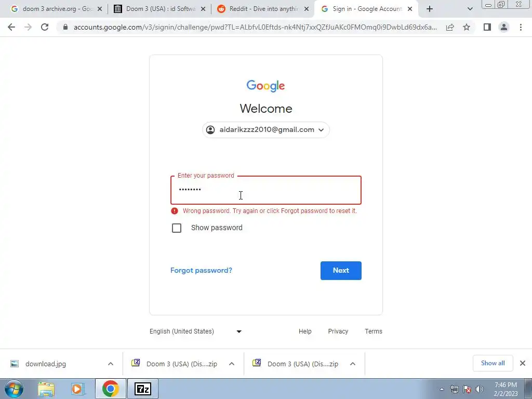Image resolution: width=532 pixels, height=399 pixels.
Task: Click Show all downloads button
Action: (x=493, y=363)
